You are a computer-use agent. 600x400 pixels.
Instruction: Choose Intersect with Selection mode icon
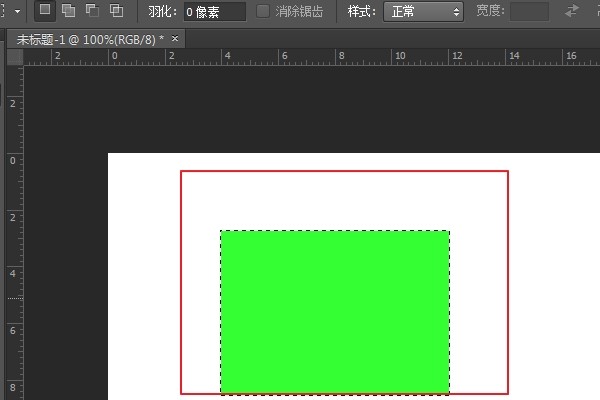(x=116, y=10)
